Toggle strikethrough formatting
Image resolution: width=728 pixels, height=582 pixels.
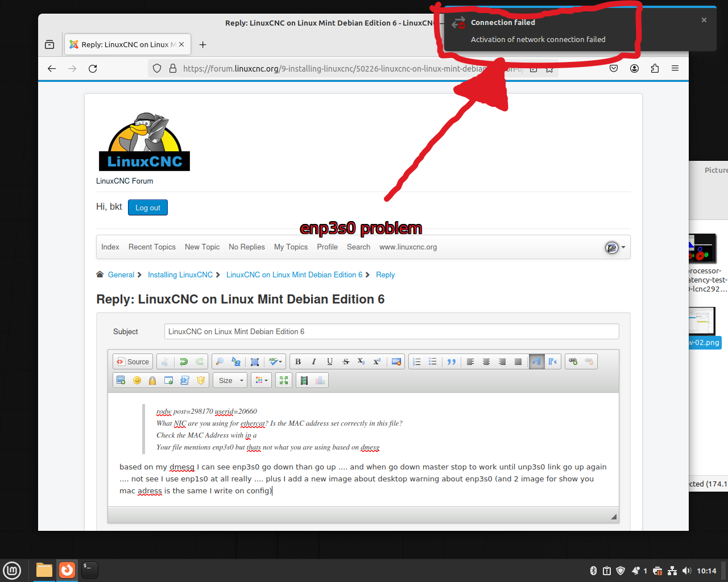coord(346,361)
